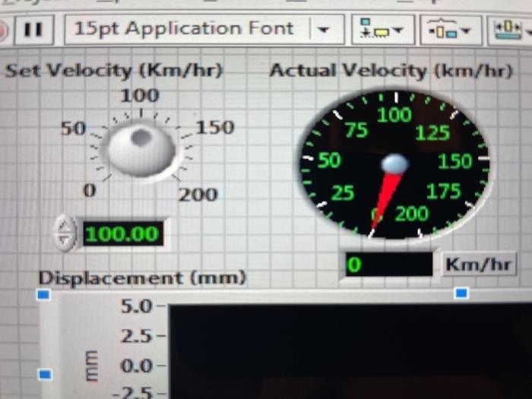Screen dimensions: 532x399
Task: Click the Abort execution button
Action: click(x=4, y=30)
